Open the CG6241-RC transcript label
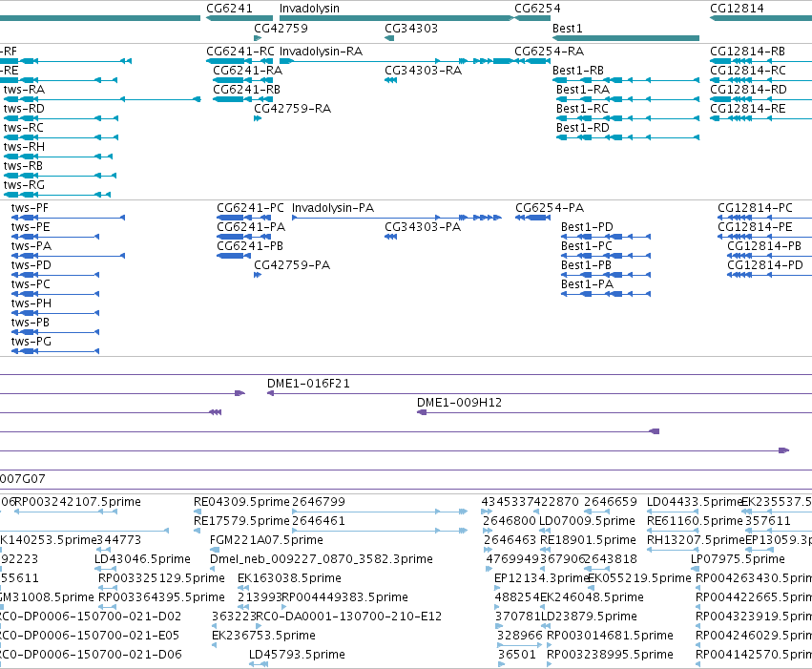 (x=240, y=52)
